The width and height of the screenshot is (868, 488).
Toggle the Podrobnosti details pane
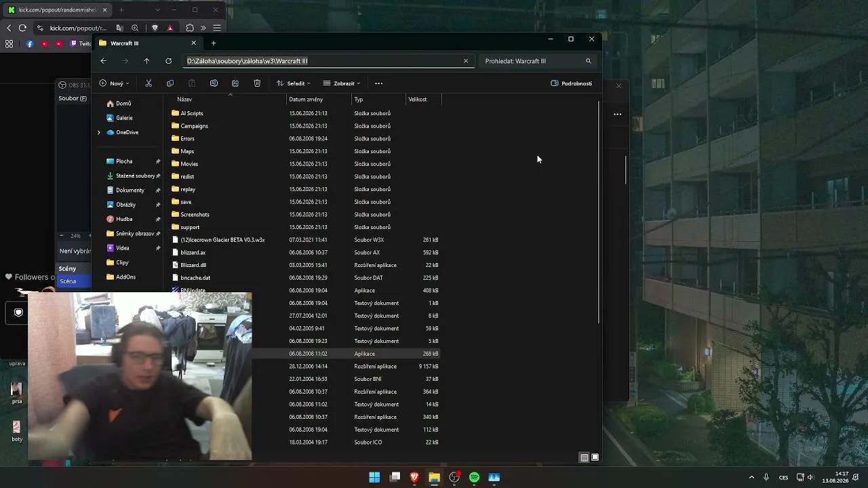(571, 83)
